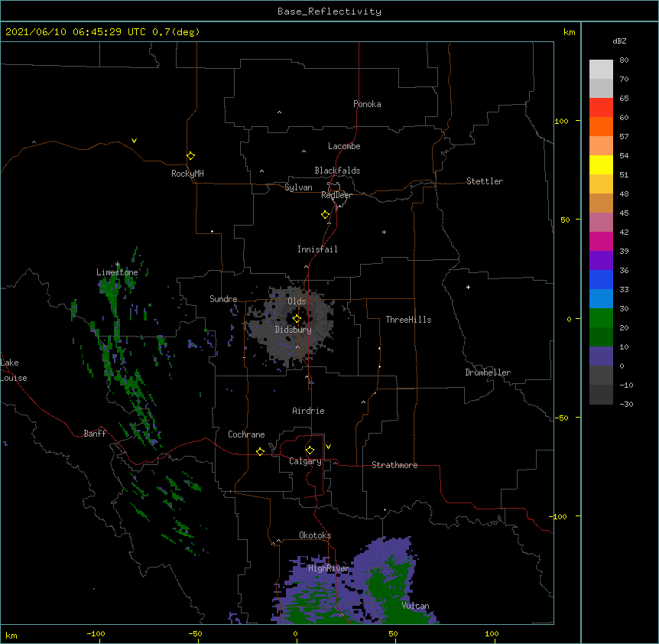Click the Blackfalds city label
Image resolution: width=659 pixels, height=644 pixels.
[x=337, y=171]
